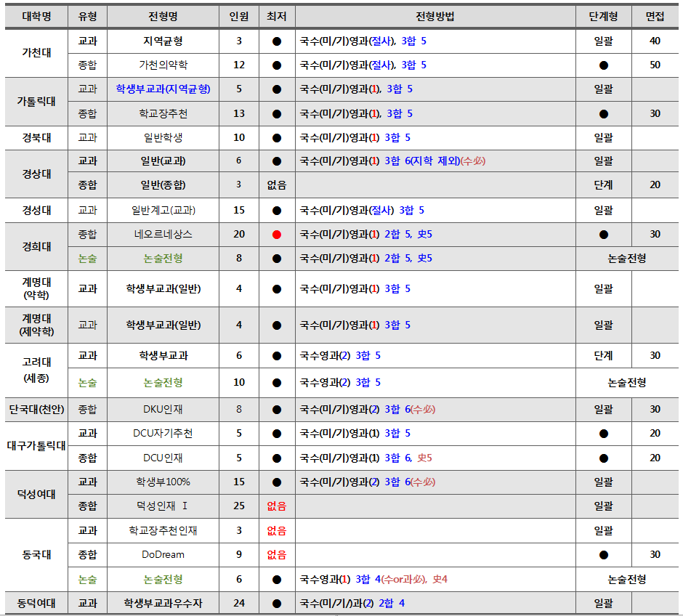Select the 단국대(천안) cell
This screenshot has height=616, width=683.
tap(36, 410)
